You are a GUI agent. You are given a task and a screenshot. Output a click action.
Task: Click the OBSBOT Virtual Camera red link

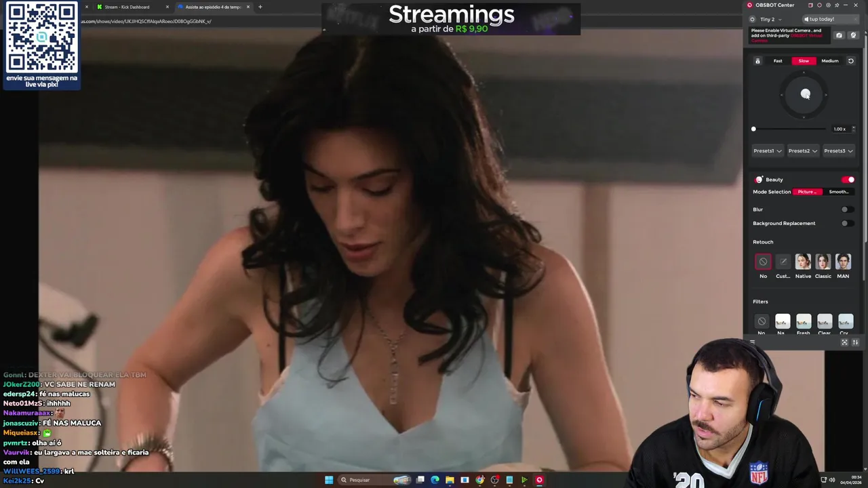[x=788, y=37]
